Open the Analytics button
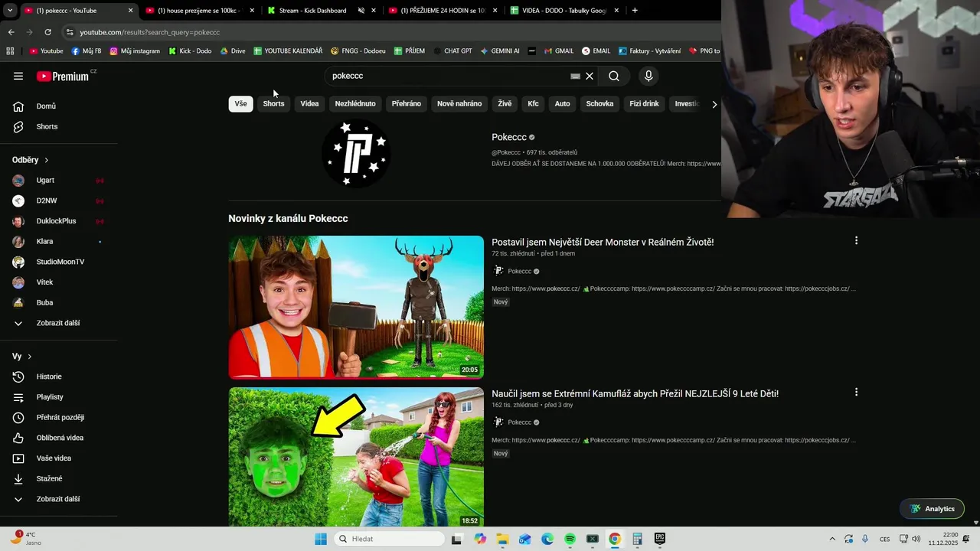Viewport: 980px width, 551px height. [933, 509]
